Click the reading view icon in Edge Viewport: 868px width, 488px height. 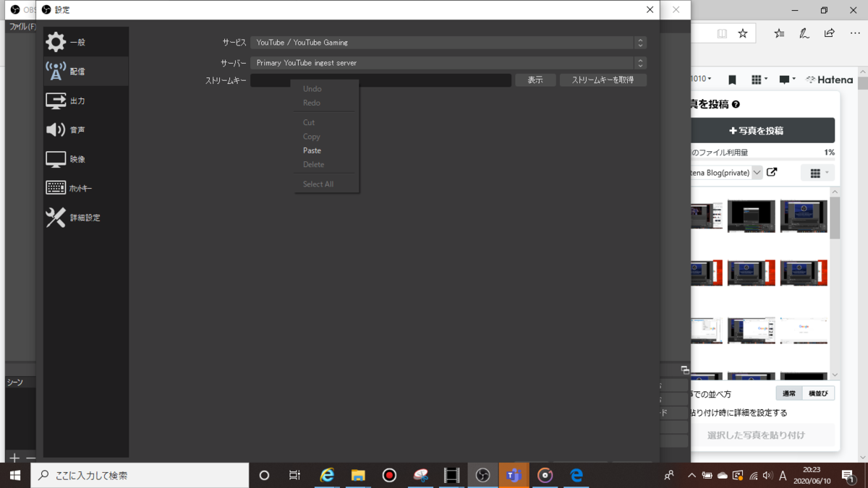(x=722, y=33)
